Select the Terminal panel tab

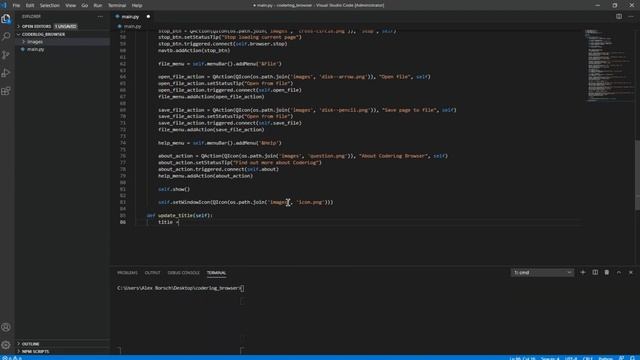(216, 273)
